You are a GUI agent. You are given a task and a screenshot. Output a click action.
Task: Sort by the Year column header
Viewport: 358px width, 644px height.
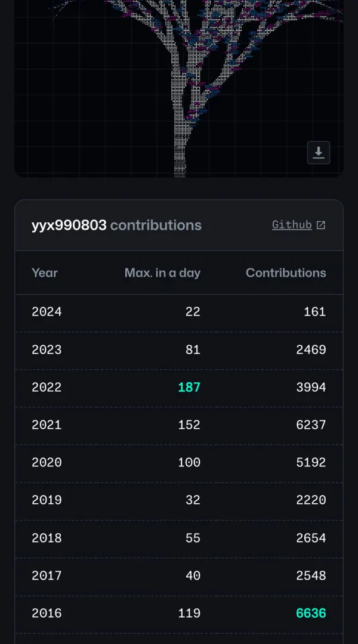pyautogui.click(x=44, y=273)
